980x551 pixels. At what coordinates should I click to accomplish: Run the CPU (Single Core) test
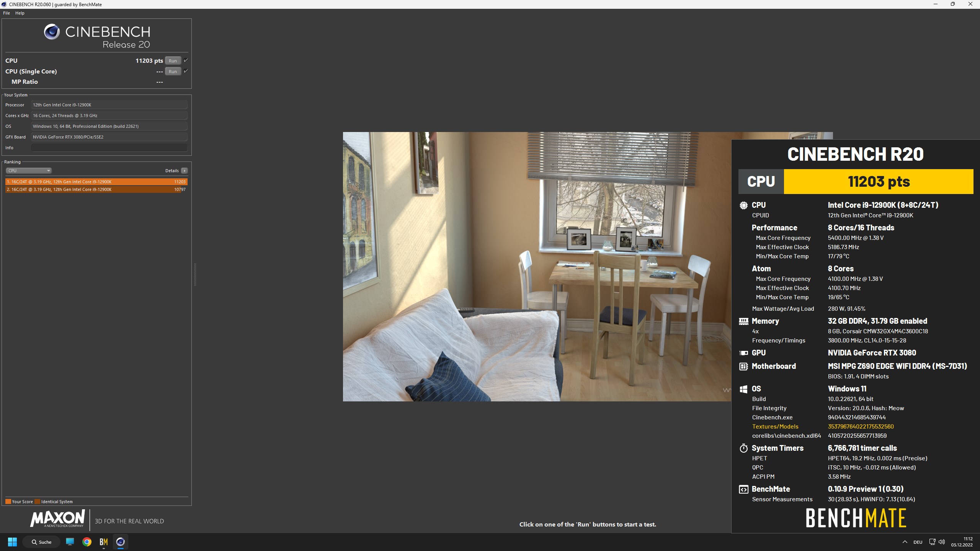pyautogui.click(x=173, y=71)
